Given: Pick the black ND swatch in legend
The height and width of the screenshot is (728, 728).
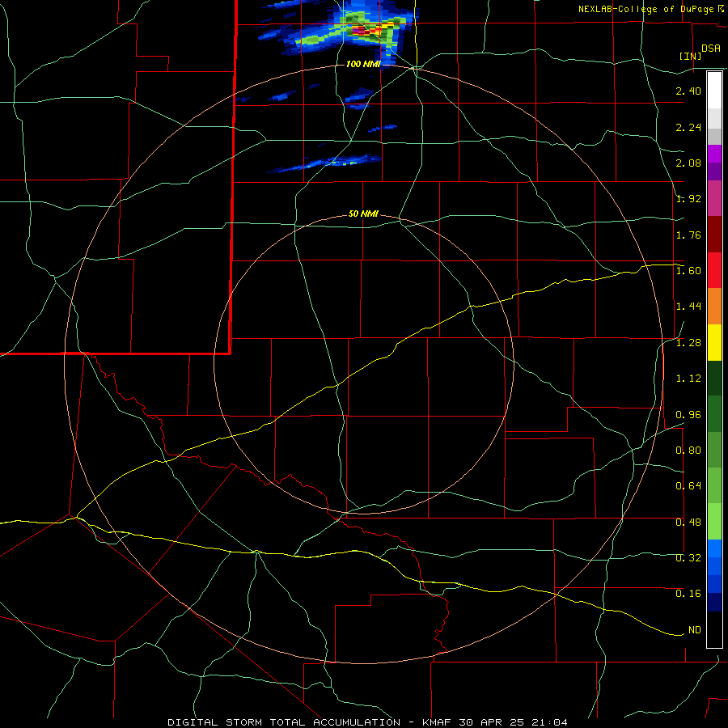Looking at the screenshot, I should point(714,629).
